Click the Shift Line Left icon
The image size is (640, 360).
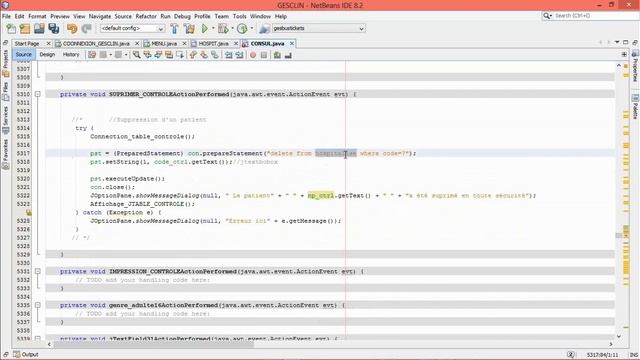(229, 55)
